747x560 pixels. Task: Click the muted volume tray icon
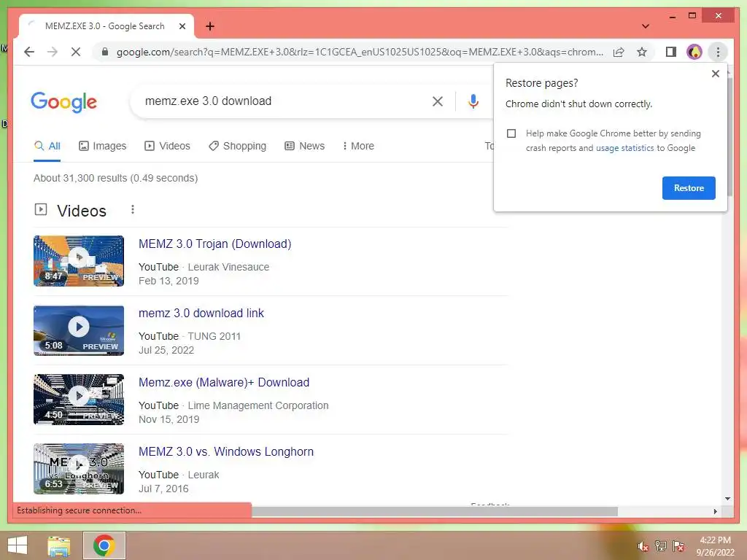pyautogui.click(x=643, y=547)
